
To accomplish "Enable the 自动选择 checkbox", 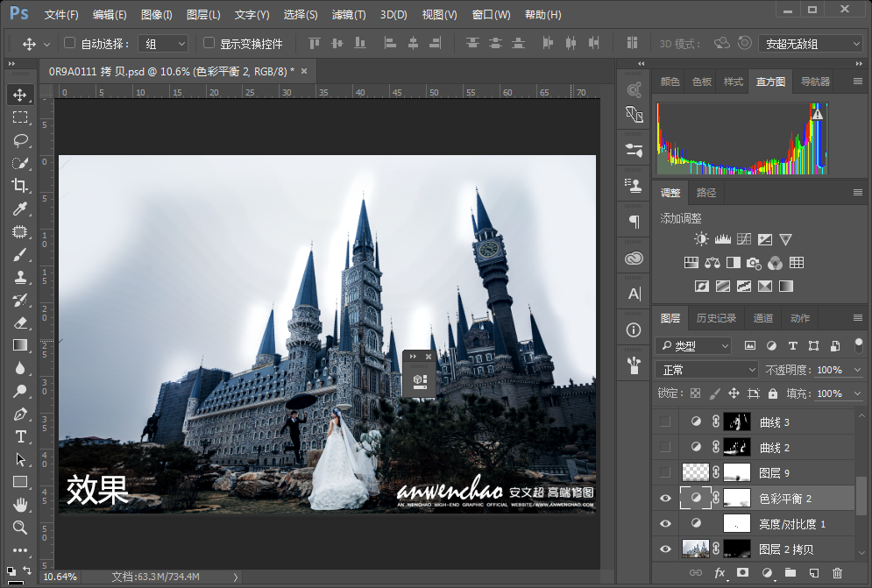I will 70,43.
